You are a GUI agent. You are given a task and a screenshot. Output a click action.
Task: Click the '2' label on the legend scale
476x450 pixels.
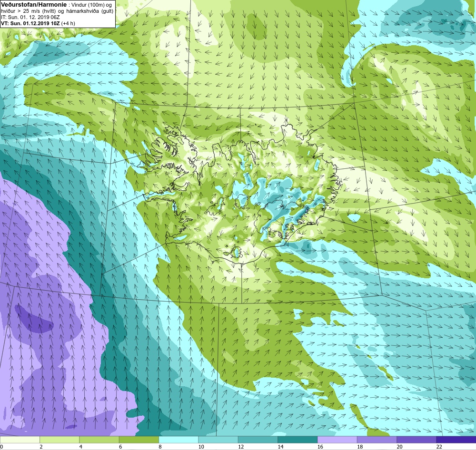click(x=41, y=446)
